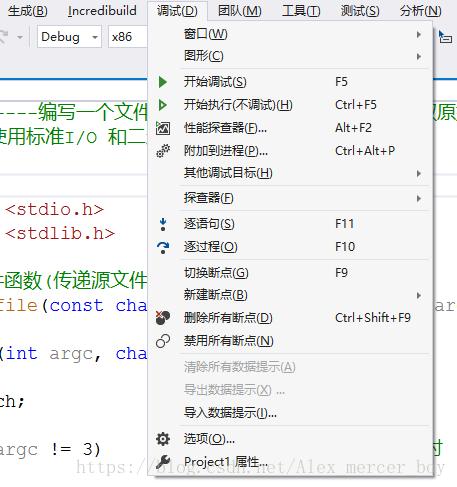Open the 窗口(W) submenu
Viewport: 457px width, 487px height.
pyautogui.click(x=290, y=34)
